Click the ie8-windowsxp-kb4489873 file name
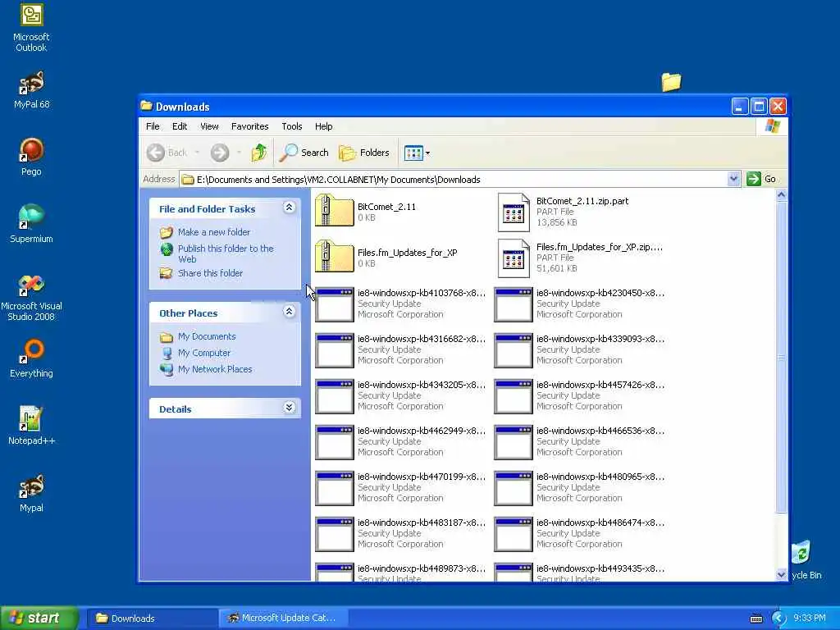840x630 pixels. click(422, 569)
